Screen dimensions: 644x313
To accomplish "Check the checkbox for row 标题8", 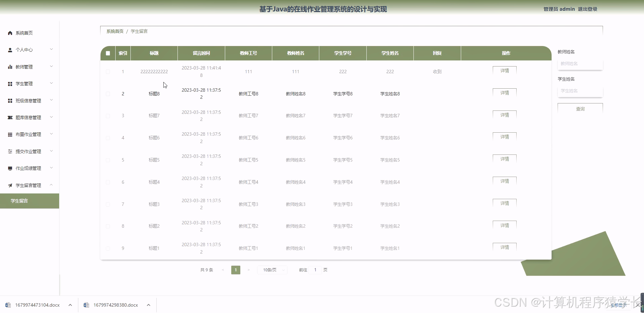I will (108, 94).
